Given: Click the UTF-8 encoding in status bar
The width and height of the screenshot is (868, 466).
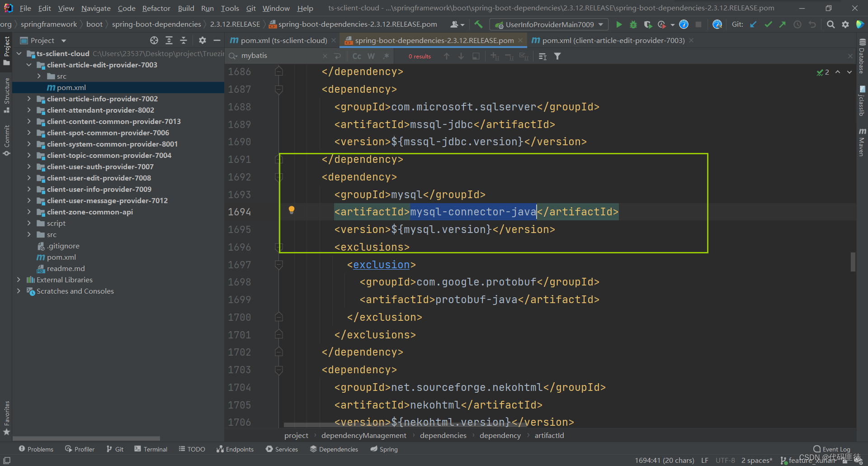Looking at the screenshot, I should coord(725,460).
